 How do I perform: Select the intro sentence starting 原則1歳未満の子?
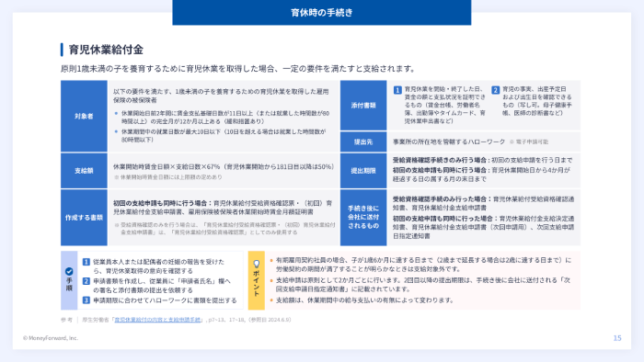pos(239,69)
